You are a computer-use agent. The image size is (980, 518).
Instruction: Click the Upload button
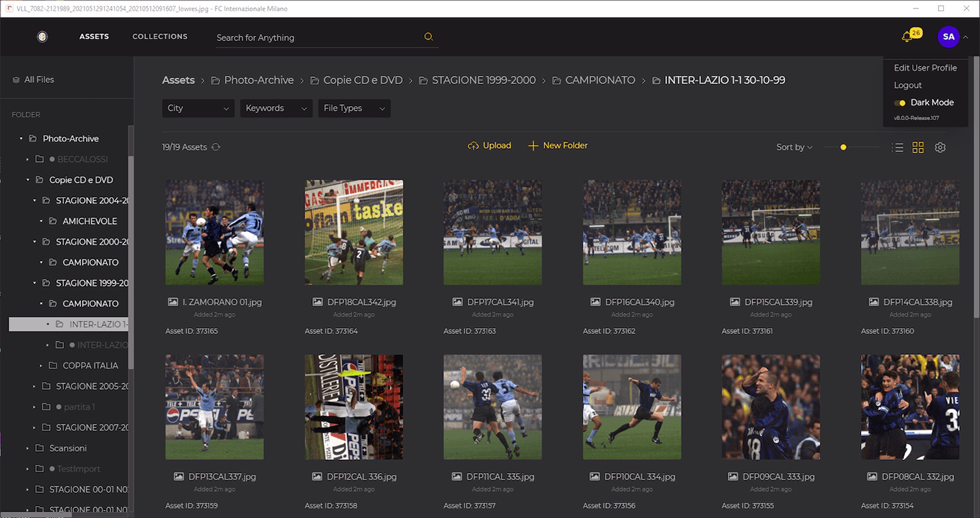[489, 146]
